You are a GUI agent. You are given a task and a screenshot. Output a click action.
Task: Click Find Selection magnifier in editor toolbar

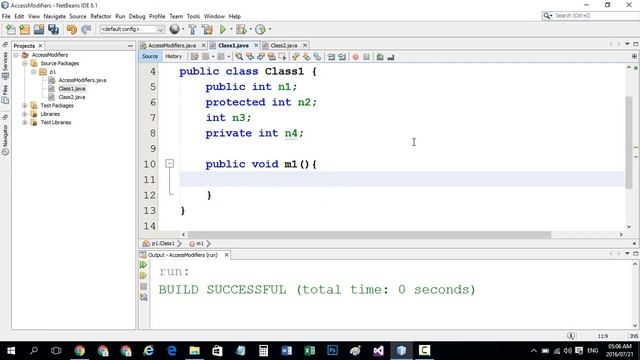pos(239,57)
